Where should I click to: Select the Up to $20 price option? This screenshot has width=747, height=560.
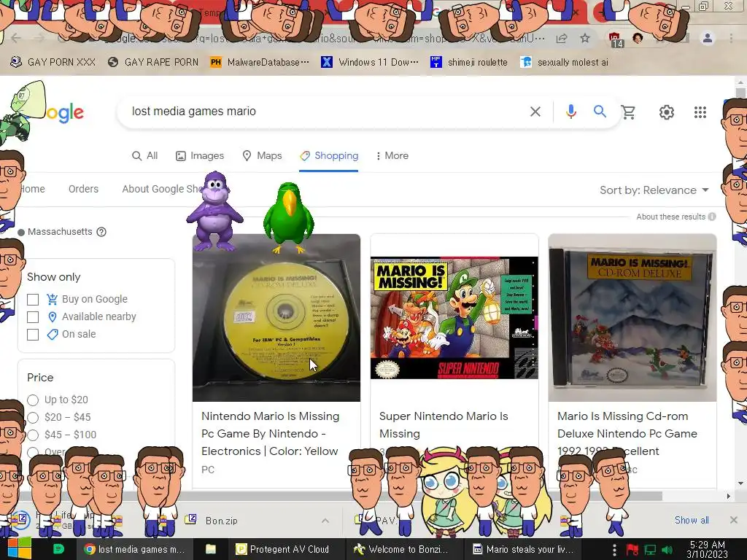tap(33, 400)
